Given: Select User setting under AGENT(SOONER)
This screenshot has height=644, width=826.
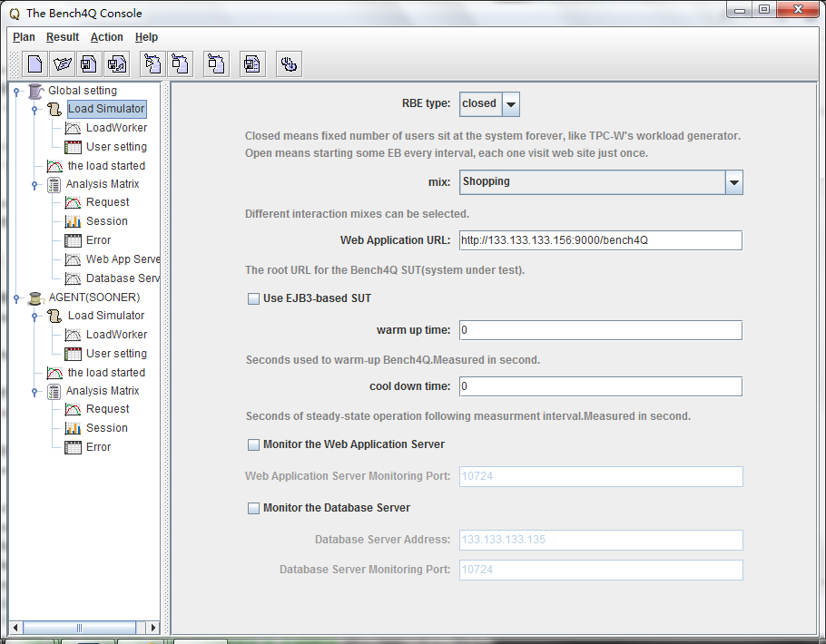Looking at the screenshot, I should point(116,354).
